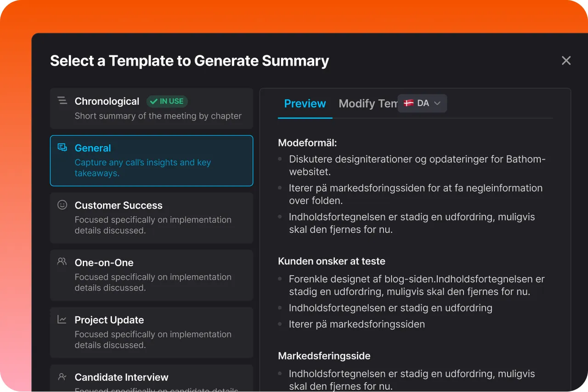Close the template selection dialog
588x392 pixels.
tap(566, 61)
